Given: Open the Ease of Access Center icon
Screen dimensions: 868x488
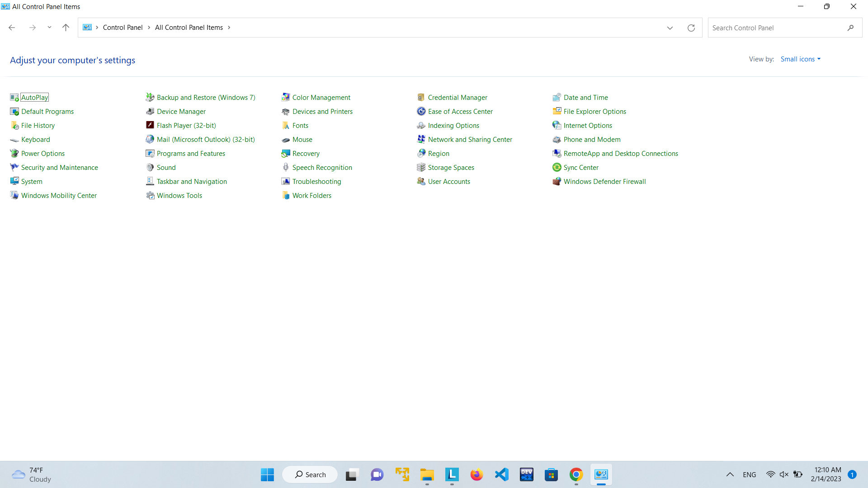Looking at the screenshot, I should pyautogui.click(x=421, y=111).
